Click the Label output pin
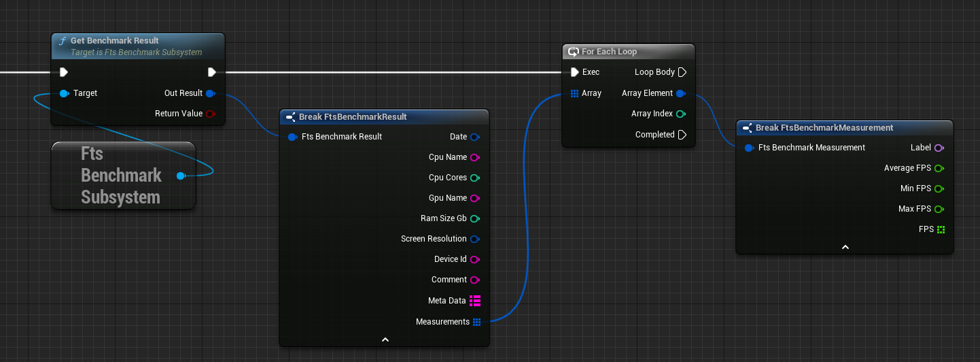The image size is (980, 362). (939, 148)
